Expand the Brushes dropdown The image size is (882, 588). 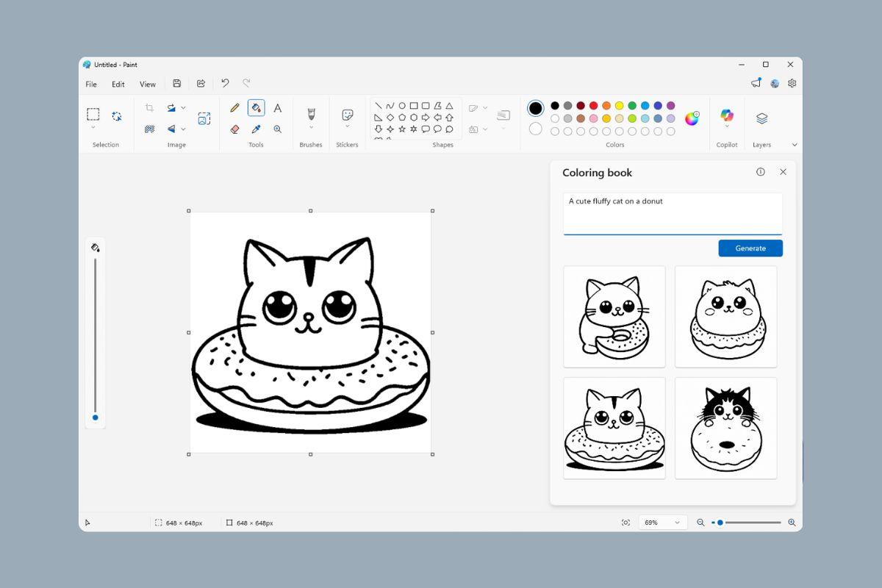(x=311, y=129)
